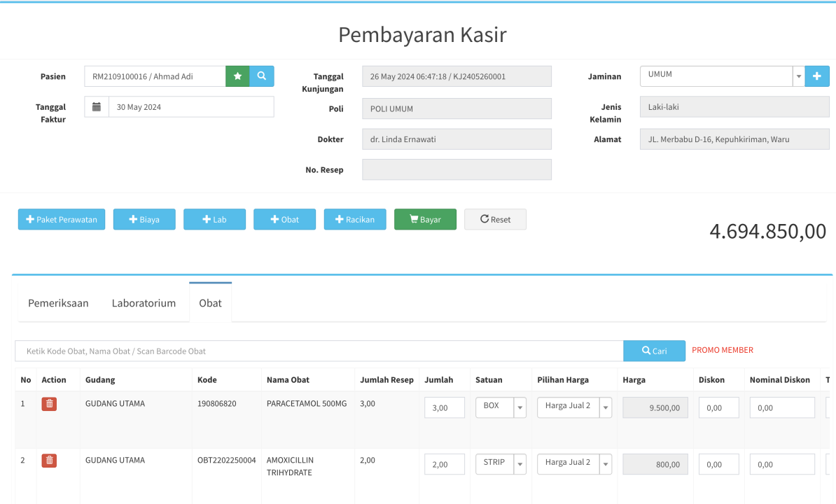Switch to the Pemeriksaan tab
Image resolution: width=836 pixels, height=504 pixels.
(x=58, y=303)
